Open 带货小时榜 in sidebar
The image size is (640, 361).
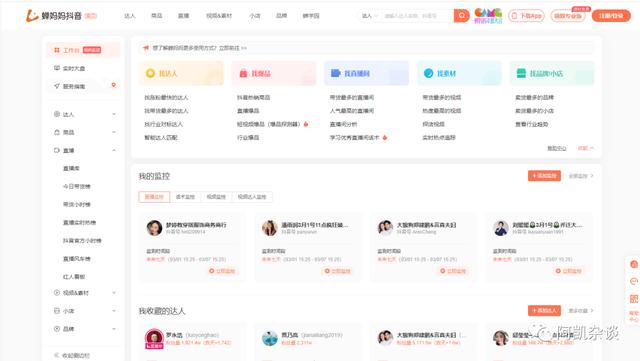77,204
